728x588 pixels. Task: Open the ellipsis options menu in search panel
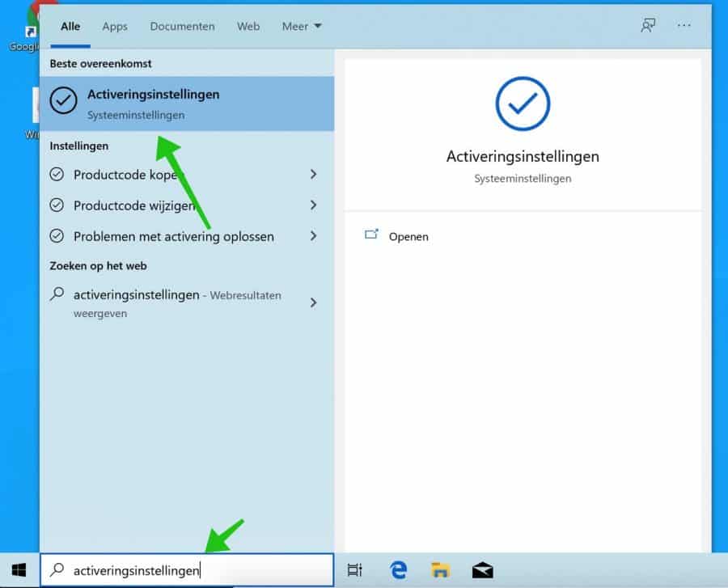(x=684, y=25)
